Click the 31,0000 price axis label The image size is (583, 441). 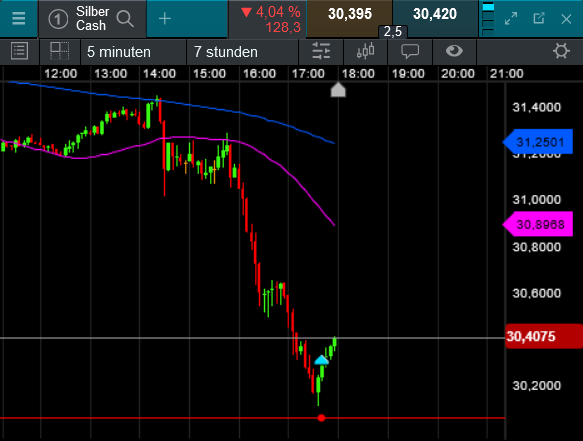point(537,200)
